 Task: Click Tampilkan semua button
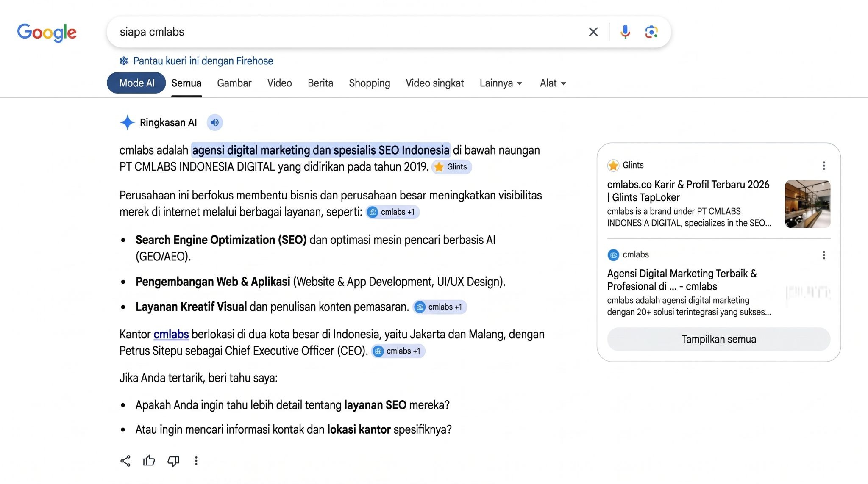(718, 339)
